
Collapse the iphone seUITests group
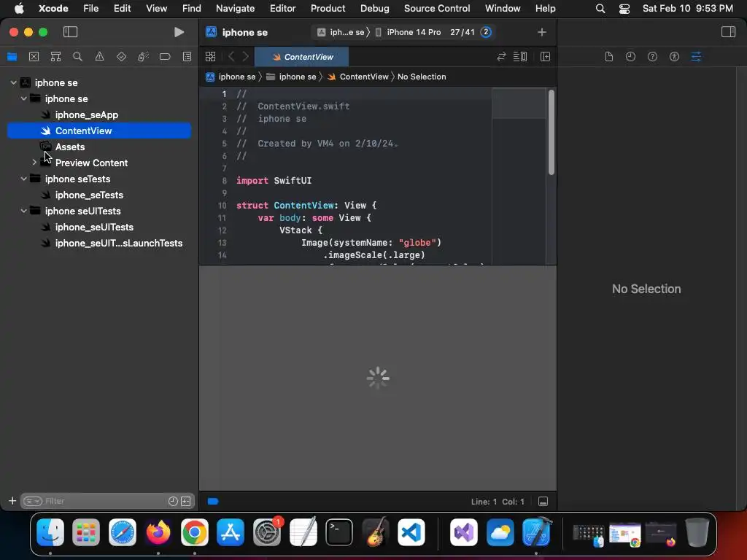click(x=23, y=211)
